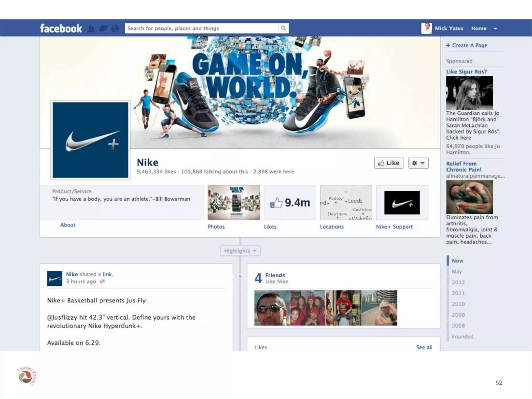Image resolution: width=532 pixels, height=399 pixels.
Task: Expand the Highlights dropdown
Action: click(x=240, y=251)
